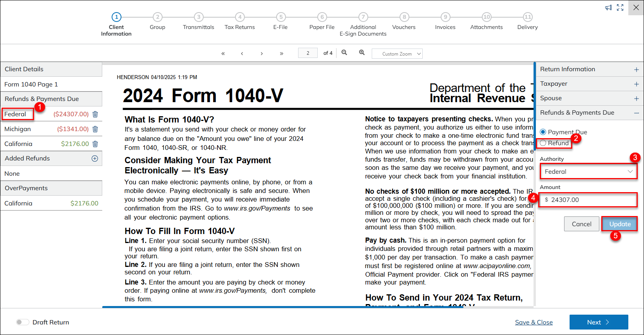Click the Save & Close link
This screenshot has width=644, height=335.
(534, 322)
